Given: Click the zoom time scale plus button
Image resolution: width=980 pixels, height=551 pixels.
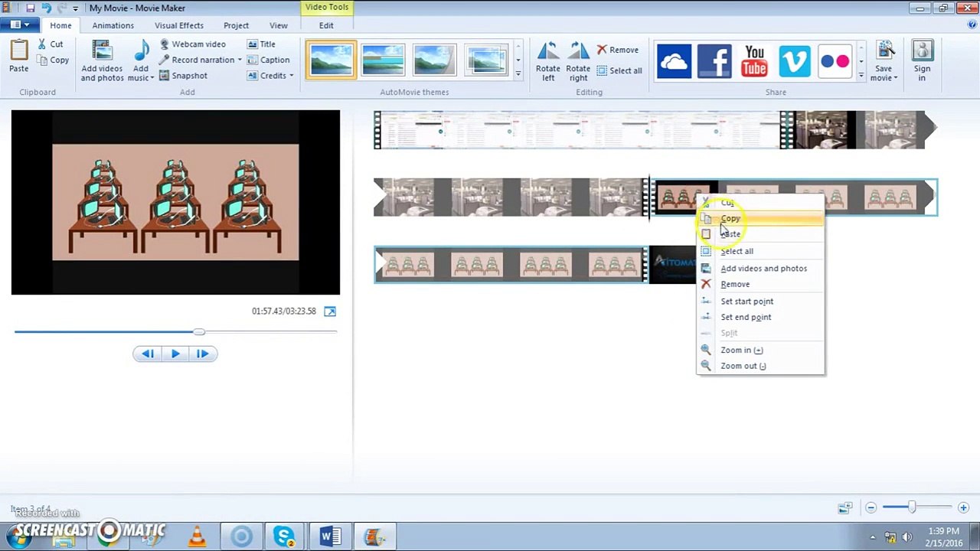Looking at the screenshot, I should [963, 507].
